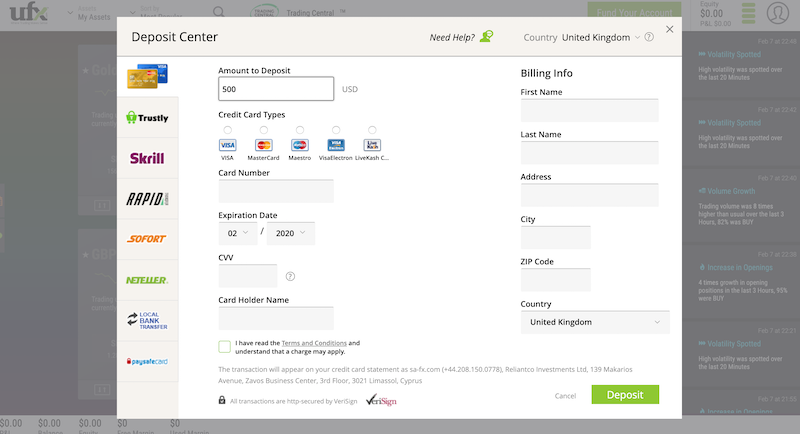Expand the My Assets dropdown
Screen dimensions: 800x434
point(89,13)
